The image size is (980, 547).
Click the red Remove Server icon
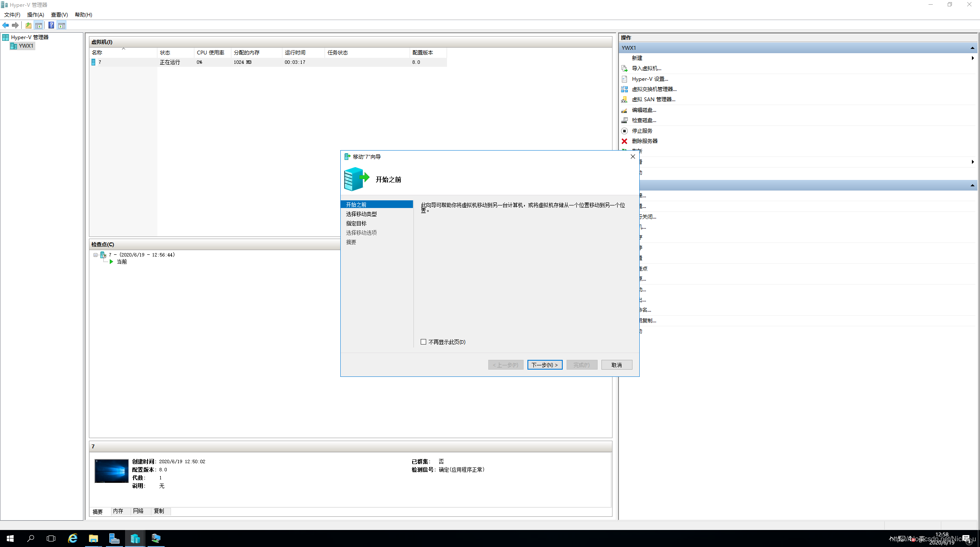(x=624, y=141)
